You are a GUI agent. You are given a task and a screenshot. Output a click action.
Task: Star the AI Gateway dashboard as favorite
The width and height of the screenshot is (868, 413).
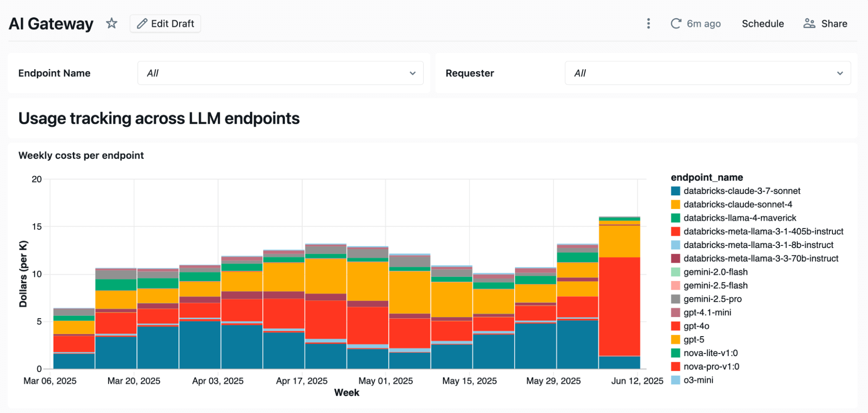coord(112,23)
